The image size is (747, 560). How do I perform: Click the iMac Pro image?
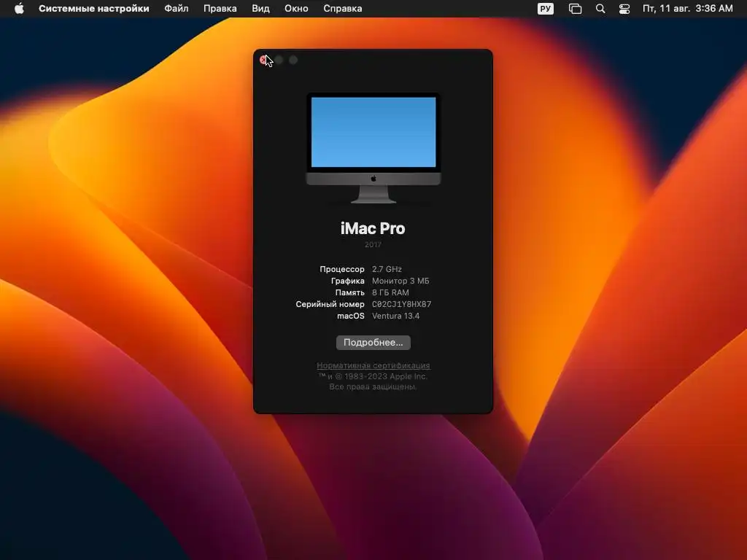pos(373,148)
